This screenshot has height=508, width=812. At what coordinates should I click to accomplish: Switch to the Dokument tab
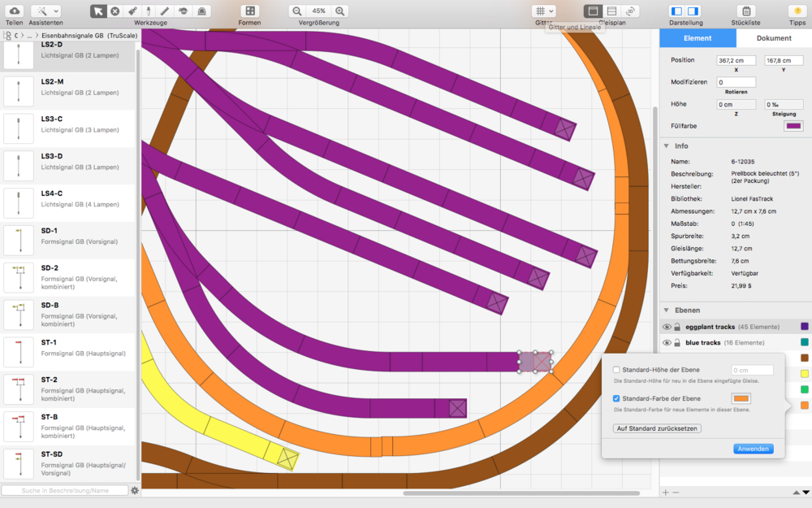pyautogui.click(x=774, y=38)
